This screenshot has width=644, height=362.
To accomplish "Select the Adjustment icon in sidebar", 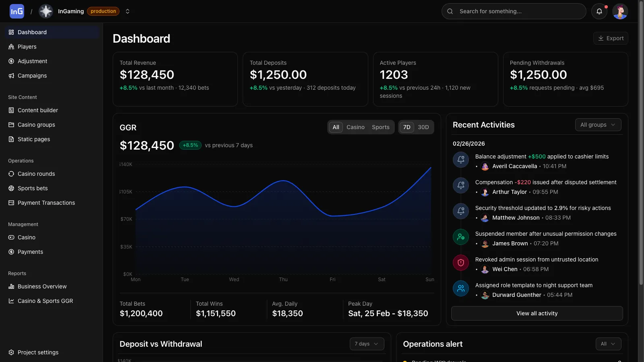I will coord(11,61).
